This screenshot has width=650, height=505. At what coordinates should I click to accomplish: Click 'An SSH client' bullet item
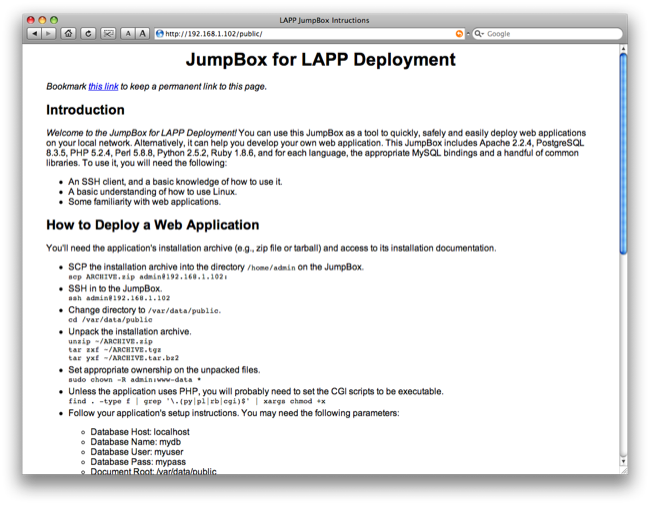pyautogui.click(x=175, y=182)
